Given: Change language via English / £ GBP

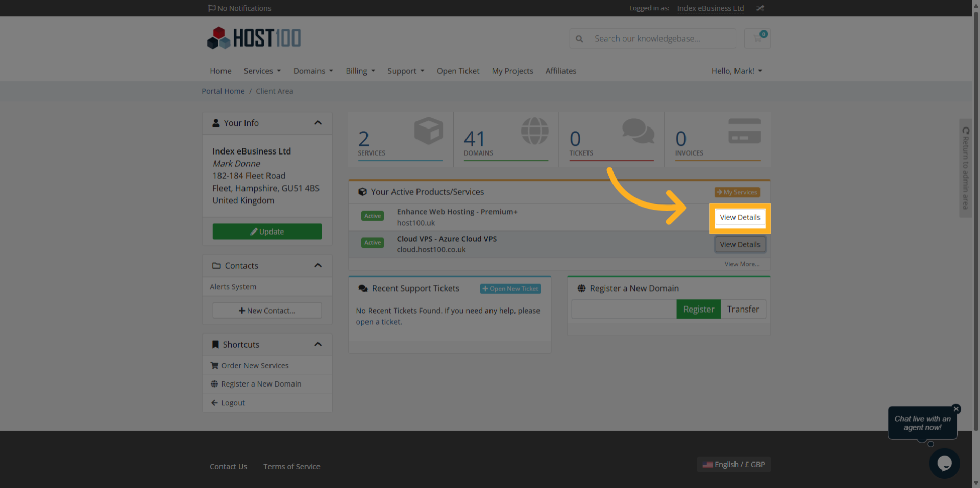Looking at the screenshot, I should (x=733, y=465).
